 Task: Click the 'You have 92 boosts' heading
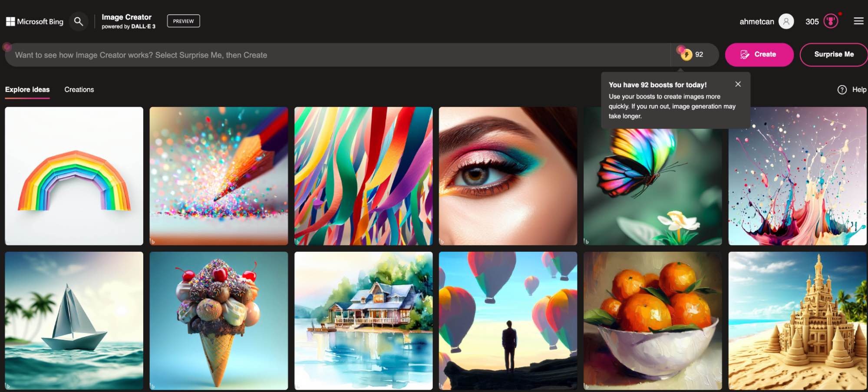click(657, 85)
